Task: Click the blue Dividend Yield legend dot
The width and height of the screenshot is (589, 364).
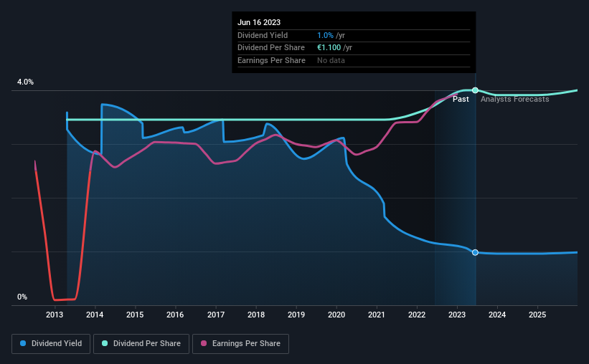Action: (23, 343)
